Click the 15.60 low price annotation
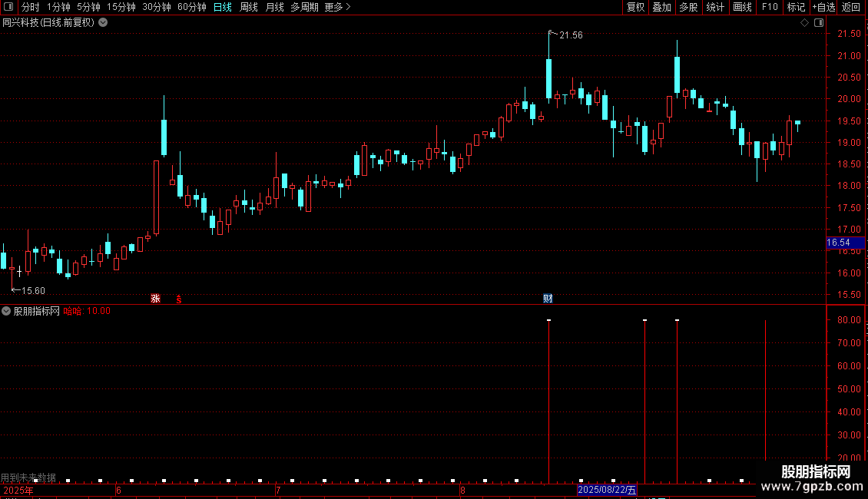Screen dimensions: 868x499 [x=33, y=291]
